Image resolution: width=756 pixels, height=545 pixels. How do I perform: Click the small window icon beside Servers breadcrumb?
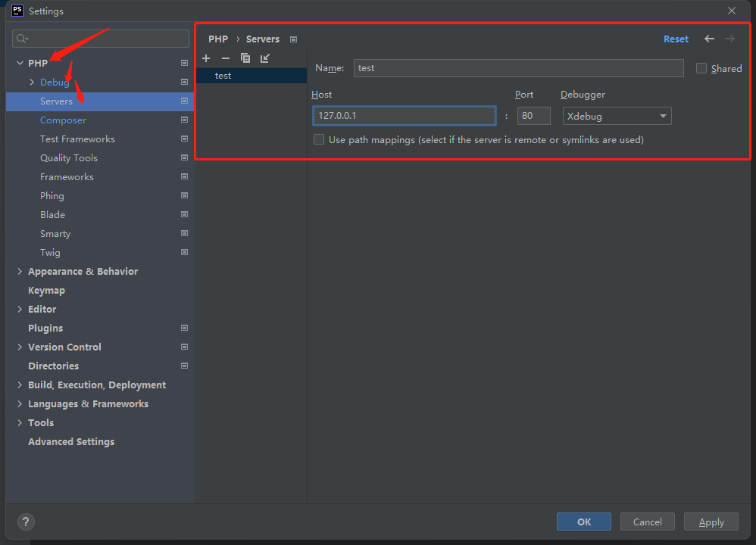coord(293,39)
